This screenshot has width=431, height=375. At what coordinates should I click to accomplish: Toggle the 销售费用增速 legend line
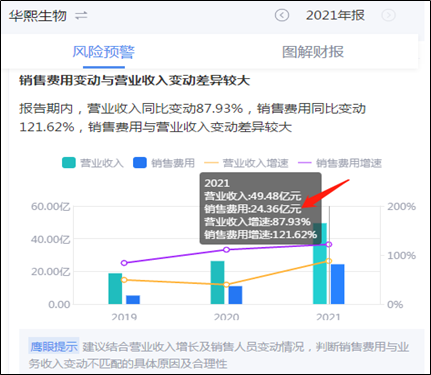(340, 163)
